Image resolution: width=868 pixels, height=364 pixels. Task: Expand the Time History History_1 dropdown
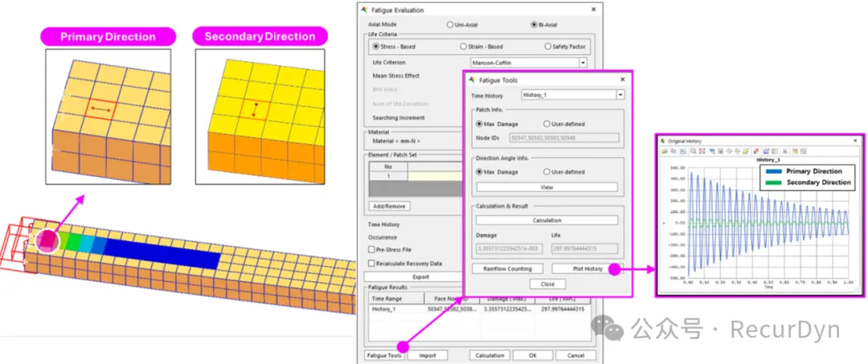(620, 95)
